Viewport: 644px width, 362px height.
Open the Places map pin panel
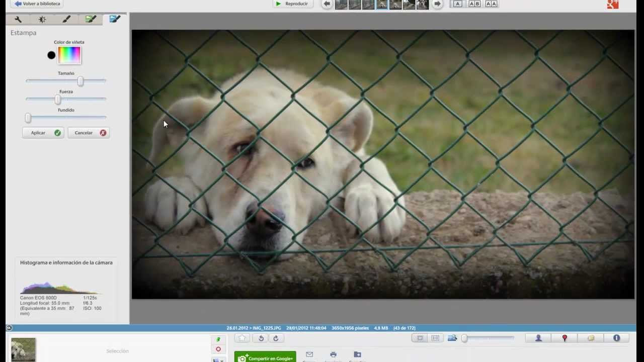(x=565, y=338)
